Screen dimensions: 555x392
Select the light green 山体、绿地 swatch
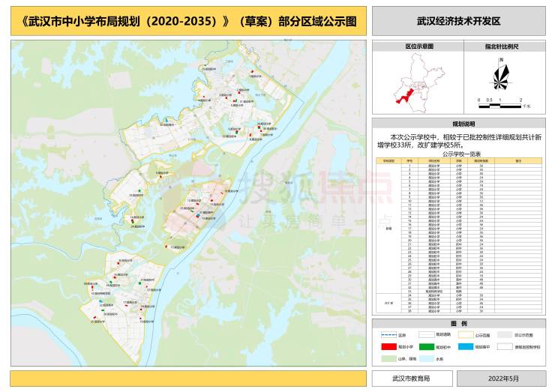388,358
